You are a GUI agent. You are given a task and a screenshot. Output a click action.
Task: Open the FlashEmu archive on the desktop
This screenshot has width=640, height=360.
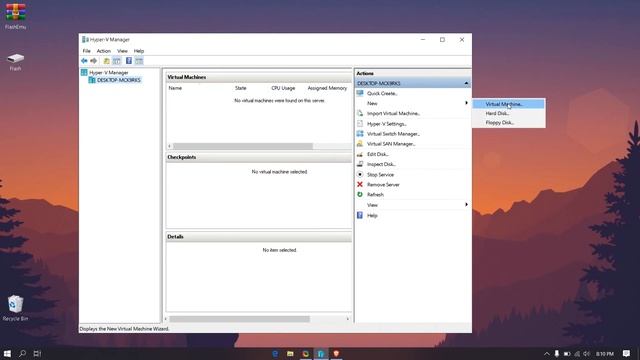16,16
